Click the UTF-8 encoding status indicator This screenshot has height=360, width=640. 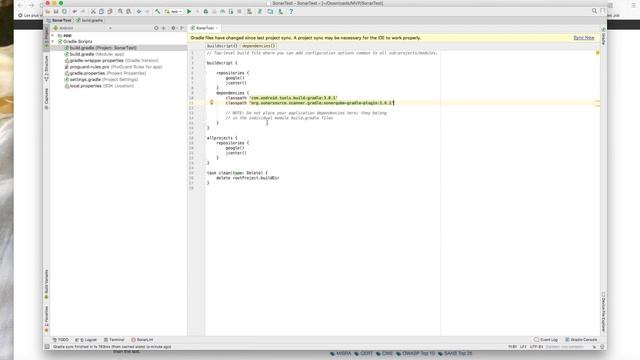(536, 347)
